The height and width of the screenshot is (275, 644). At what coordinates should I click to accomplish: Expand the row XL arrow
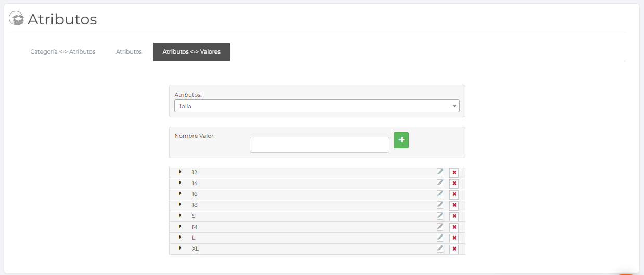(x=180, y=248)
